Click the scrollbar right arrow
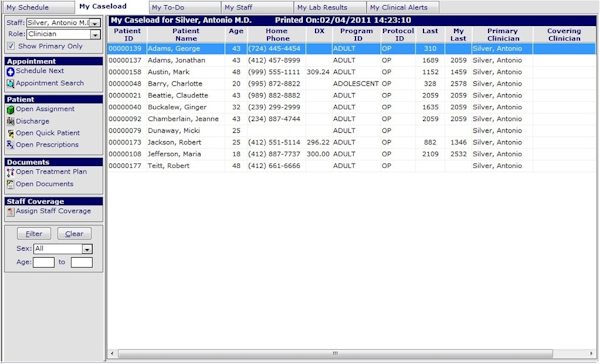This screenshot has width=600, height=364. pyautogui.click(x=592, y=353)
